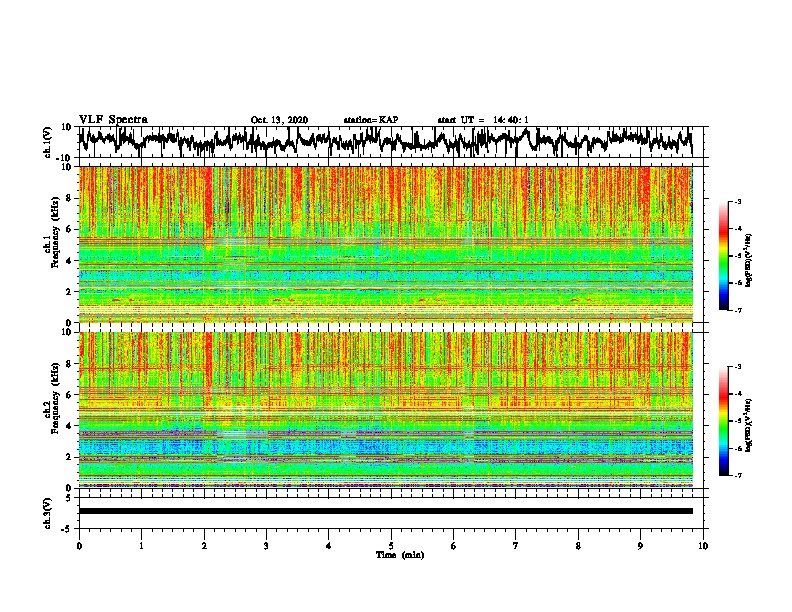The width and height of the screenshot is (792, 612).
Task: Click inside the ch.1 spectrogram panel
Action: pos(385,244)
